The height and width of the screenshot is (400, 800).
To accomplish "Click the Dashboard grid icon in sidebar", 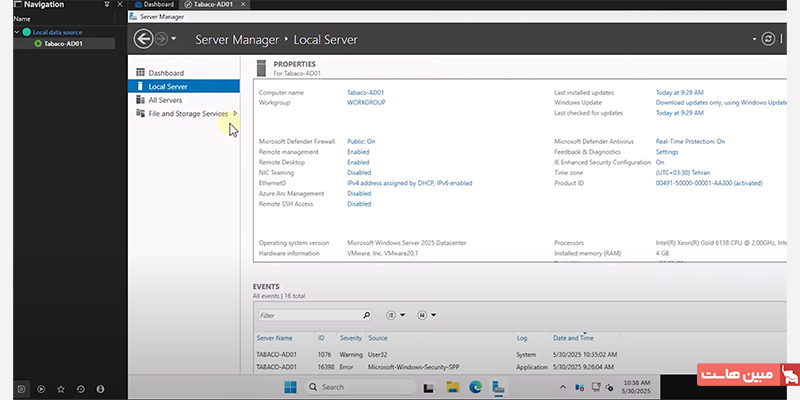I will (140, 72).
